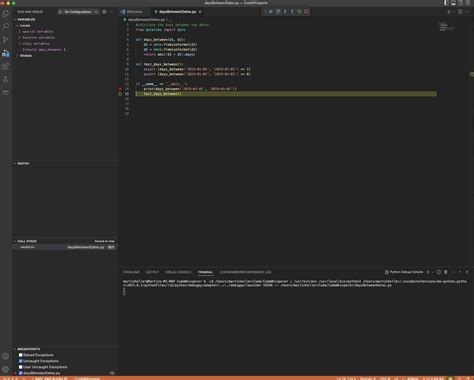Start debugging with green play icon
The width and height of the screenshot is (474, 380).
click(60, 12)
